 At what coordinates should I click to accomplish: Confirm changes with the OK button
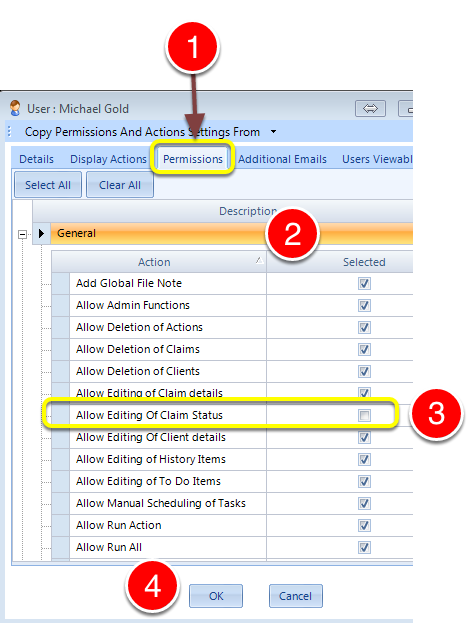point(216,596)
